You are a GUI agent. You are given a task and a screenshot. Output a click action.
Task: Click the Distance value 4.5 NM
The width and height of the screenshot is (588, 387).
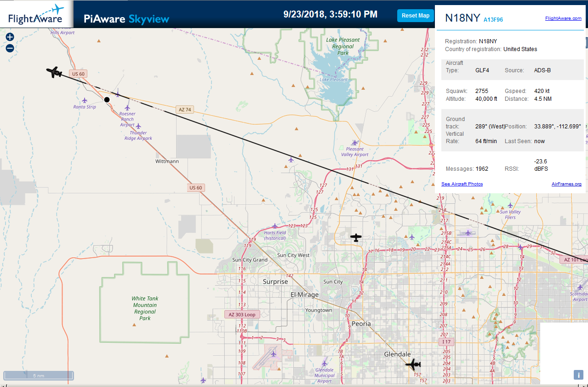(543, 99)
